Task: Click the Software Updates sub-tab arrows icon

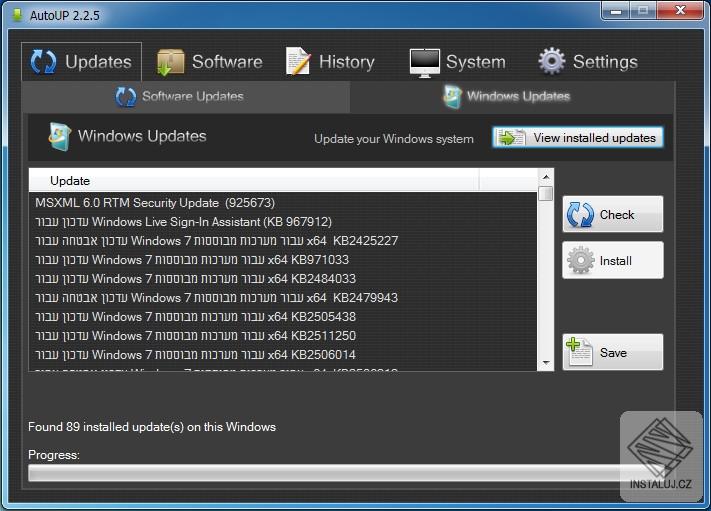Action: (126, 97)
